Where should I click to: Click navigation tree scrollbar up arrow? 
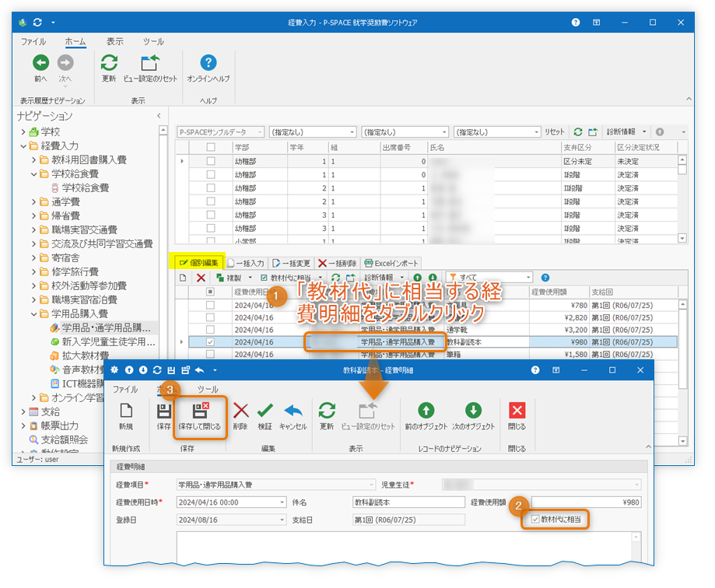click(163, 131)
